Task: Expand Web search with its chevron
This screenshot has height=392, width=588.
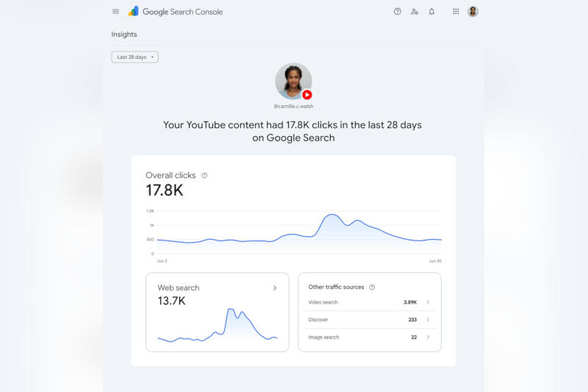Action: [275, 288]
